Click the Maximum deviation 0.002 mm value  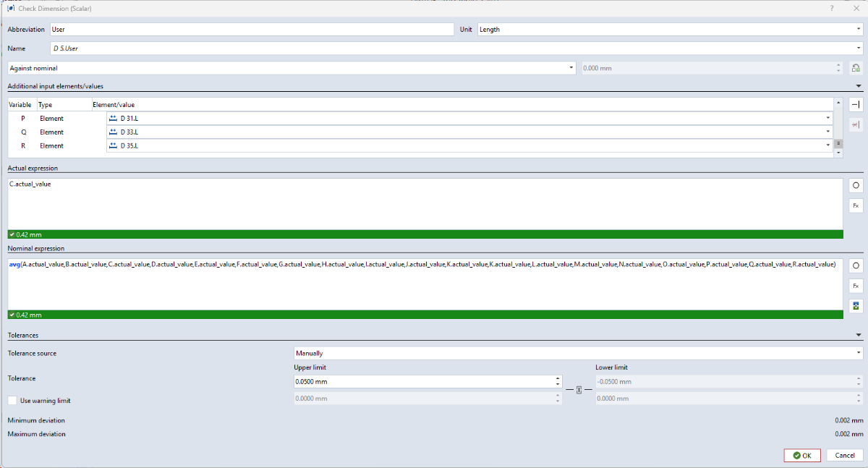tap(848, 434)
